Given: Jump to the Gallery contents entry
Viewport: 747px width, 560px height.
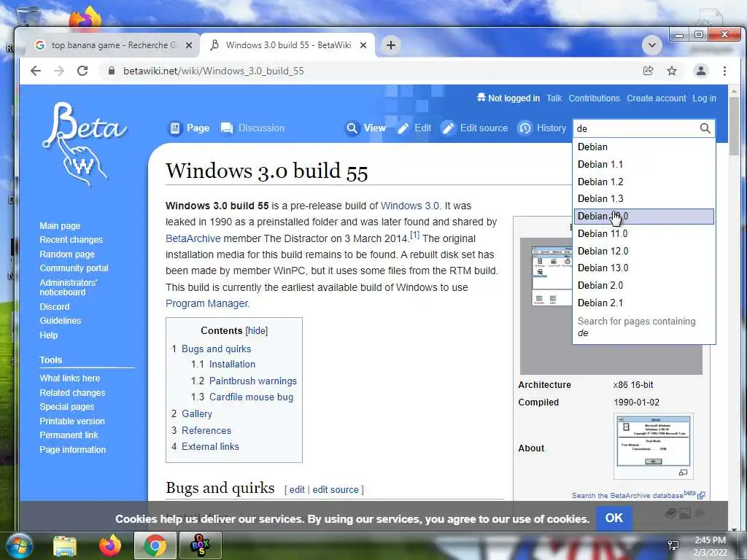Looking at the screenshot, I should point(197,414).
